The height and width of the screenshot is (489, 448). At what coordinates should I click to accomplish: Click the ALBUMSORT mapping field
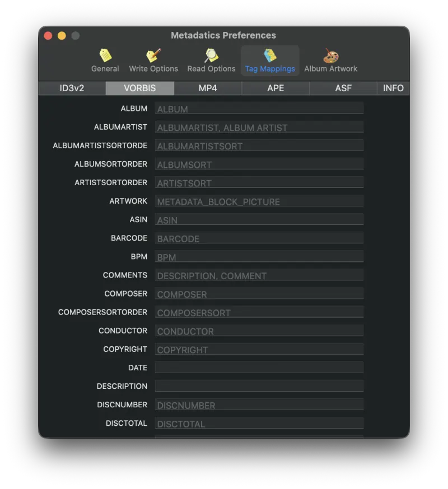[259, 164]
